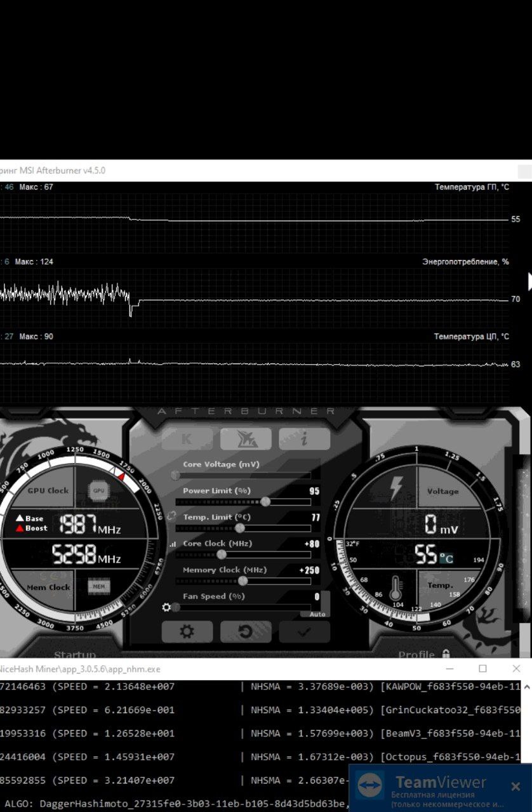Screen dimensions: 532x812
Task: Click the thermometer temperature icon
Action: [x=396, y=588]
